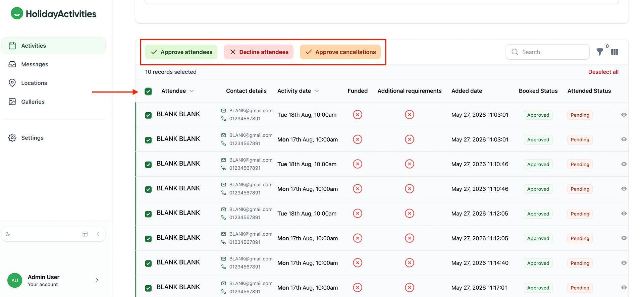Focus the Search input field
Viewport: 644px width, 297px height.
(x=548, y=52)
